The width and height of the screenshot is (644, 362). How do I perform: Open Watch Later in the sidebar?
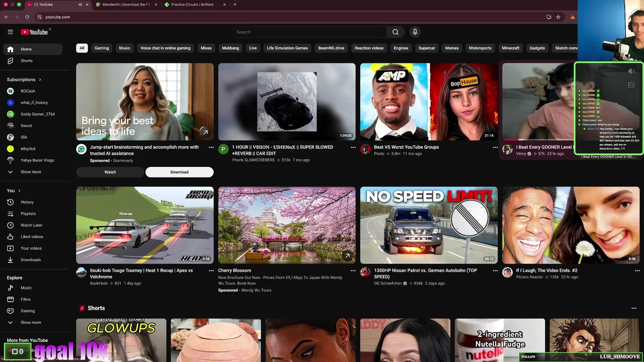click(x=33, y=225)
